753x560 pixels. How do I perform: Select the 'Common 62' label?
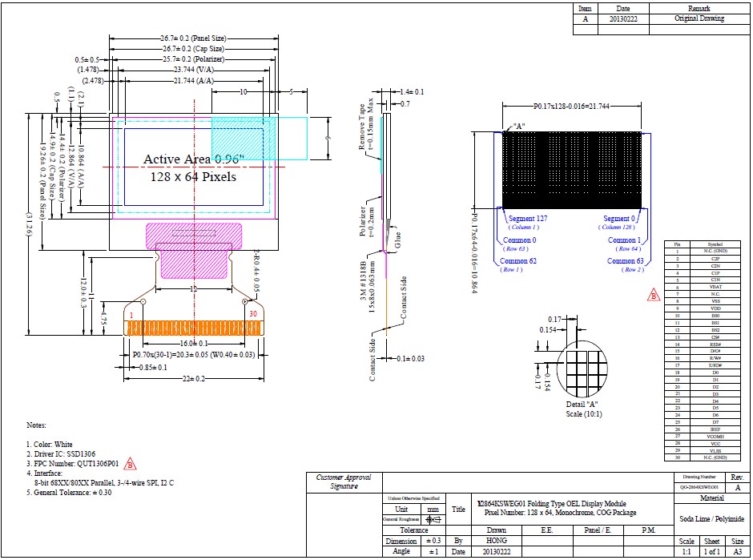[x=518, y=261]
